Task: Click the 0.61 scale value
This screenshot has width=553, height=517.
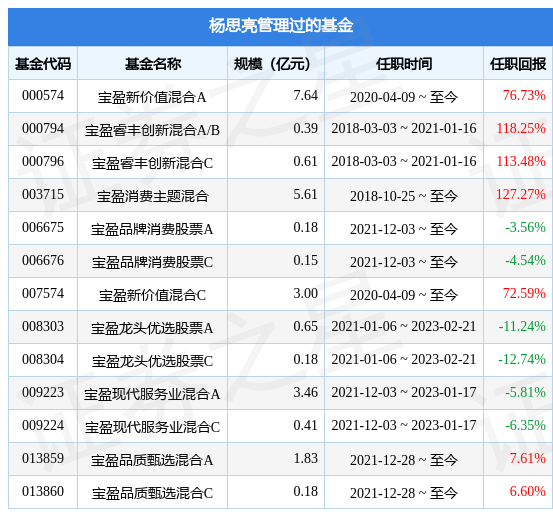Action: [305, 161]
